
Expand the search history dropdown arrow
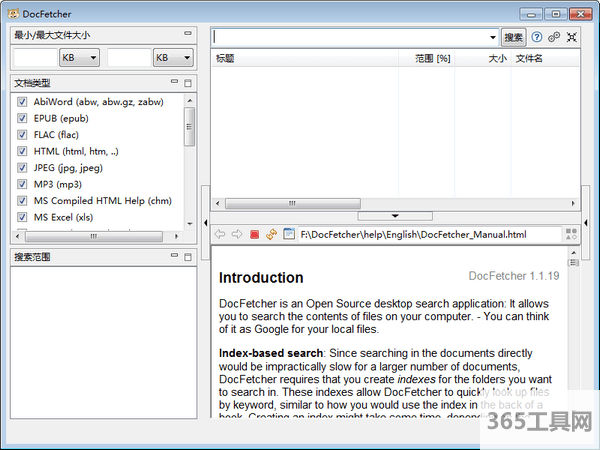click(x=492, y=38)
